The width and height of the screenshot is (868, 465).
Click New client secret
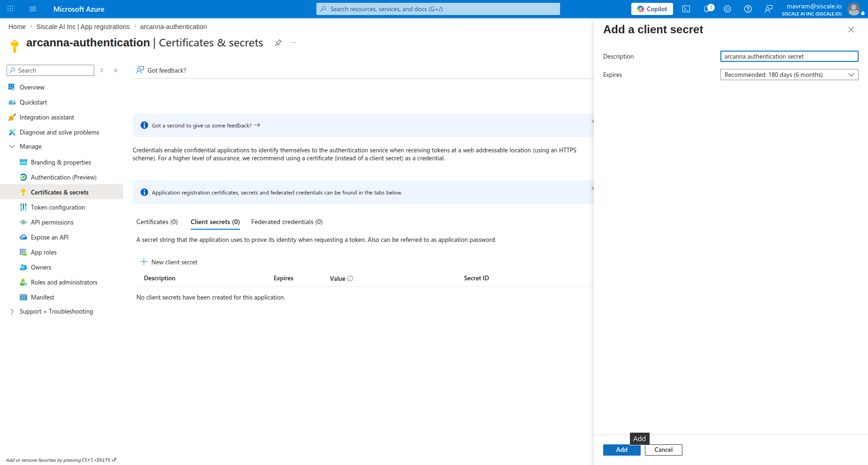(169, 262)
